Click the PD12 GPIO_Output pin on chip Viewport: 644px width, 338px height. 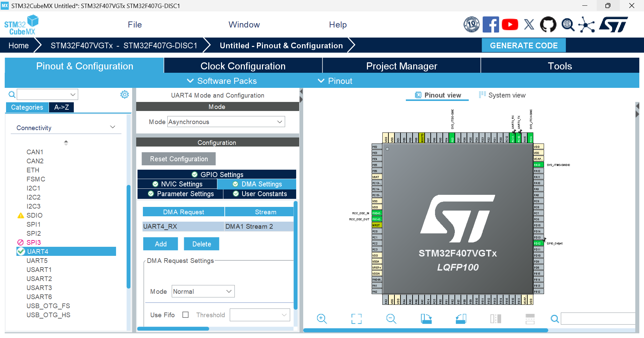tap(538, 243)
